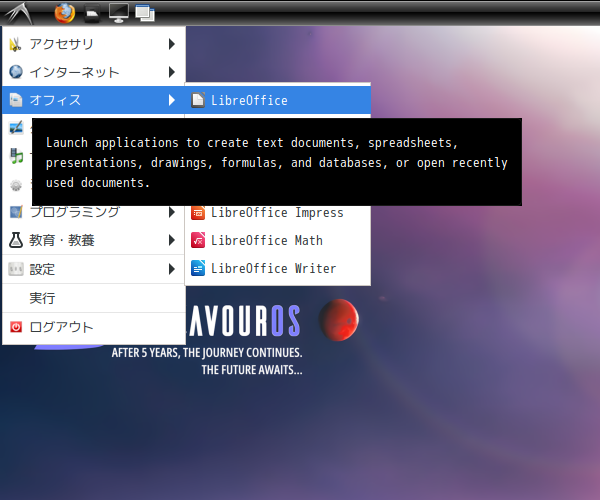Image resolution: width=600 pixels, height=500 pixels.
Task: Click the globe icon beside インターネット
Action: (16, 72)
